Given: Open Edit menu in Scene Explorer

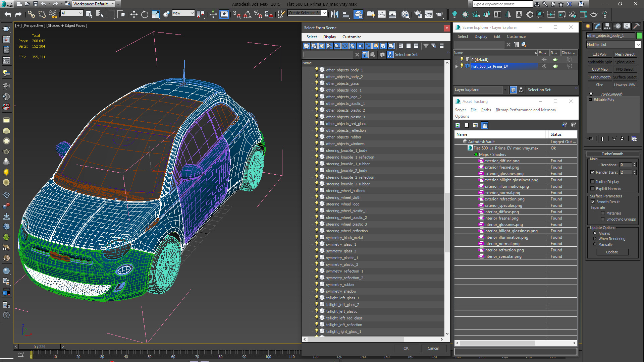Looking at the screenshot, I should click(x=497, y=37).
